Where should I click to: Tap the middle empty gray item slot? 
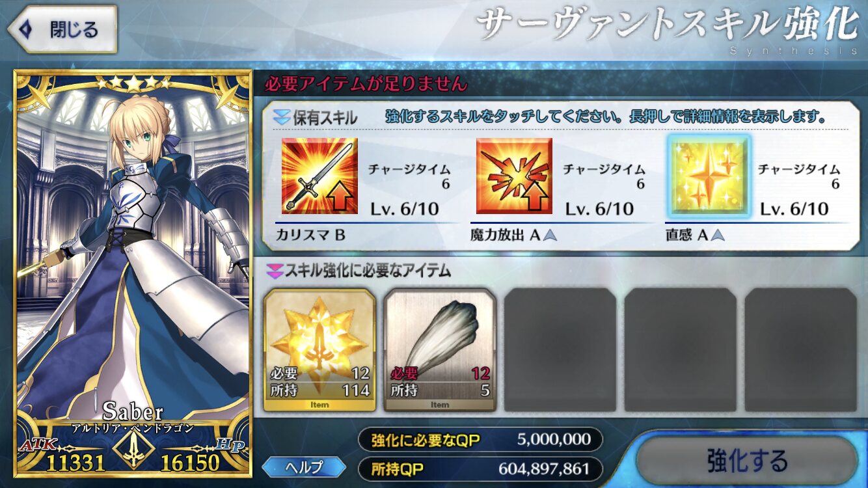(x=681, y=349)
